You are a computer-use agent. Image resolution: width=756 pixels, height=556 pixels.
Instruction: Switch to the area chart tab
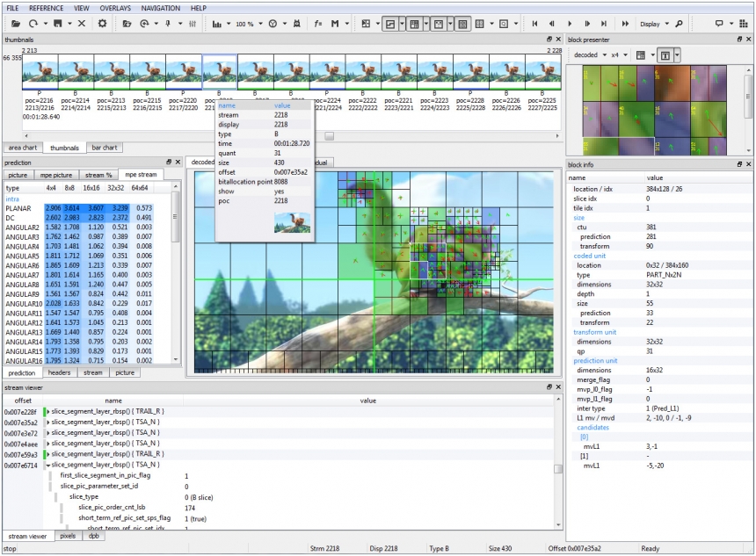[23, 148]
